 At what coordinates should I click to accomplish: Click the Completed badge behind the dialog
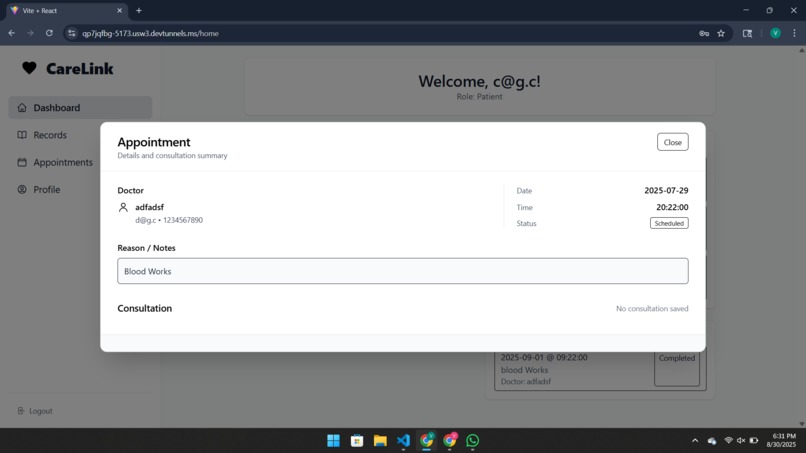point(676,367)
